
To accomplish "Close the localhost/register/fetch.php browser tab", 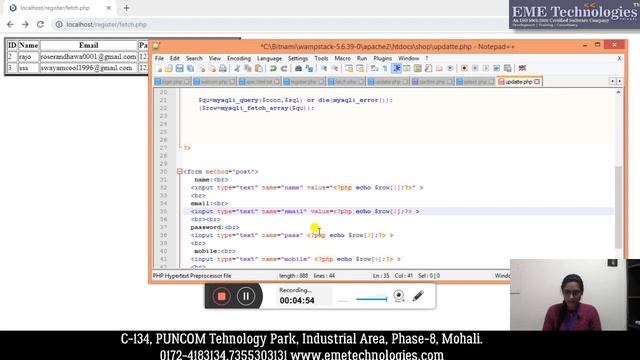I will click(x=109, y=8).
